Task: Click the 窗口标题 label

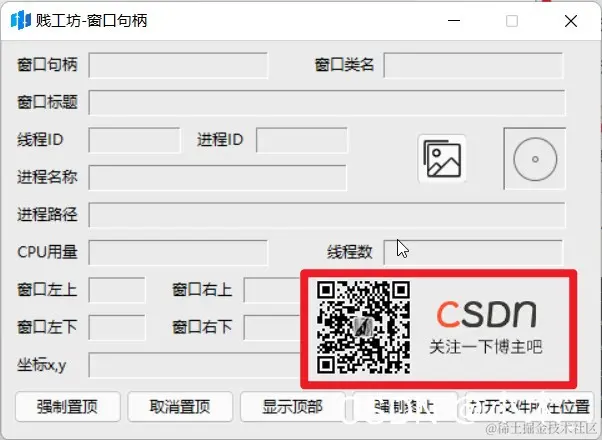Action: 47,102
